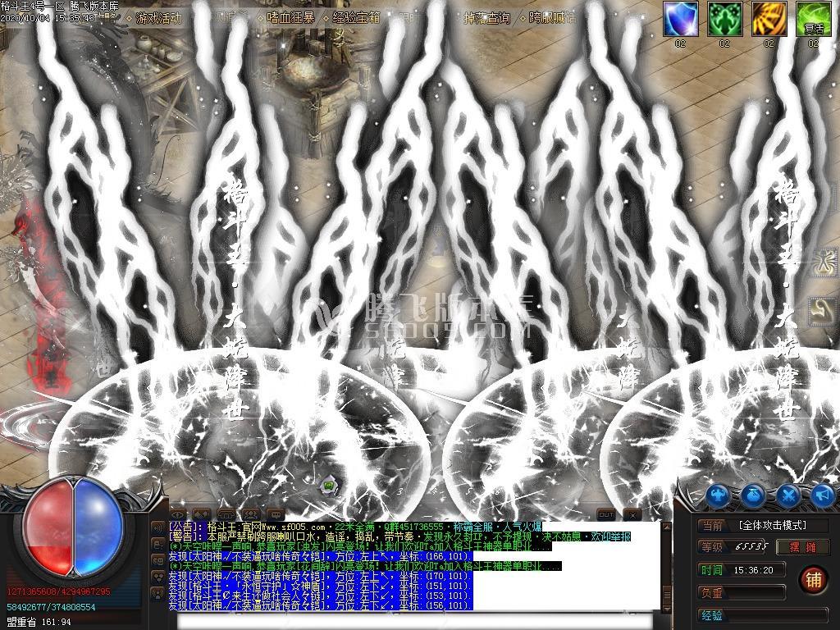Viewport: 840px width, 630px height.
Task: Select the private whisper channel icon
Action: [x=158, y=544]
